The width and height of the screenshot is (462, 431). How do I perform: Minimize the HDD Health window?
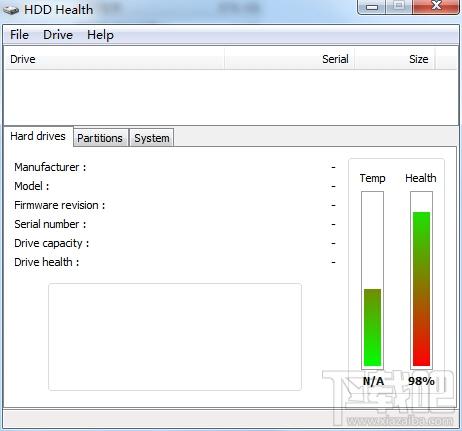tap(372, 7)
